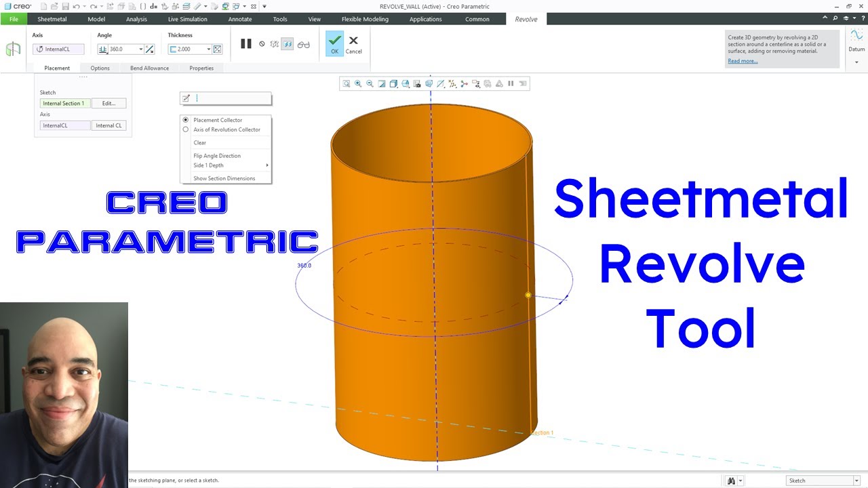Click the Repaint icon in graphics toolbar
868x488 pixels.
click(x=381, y=83)
